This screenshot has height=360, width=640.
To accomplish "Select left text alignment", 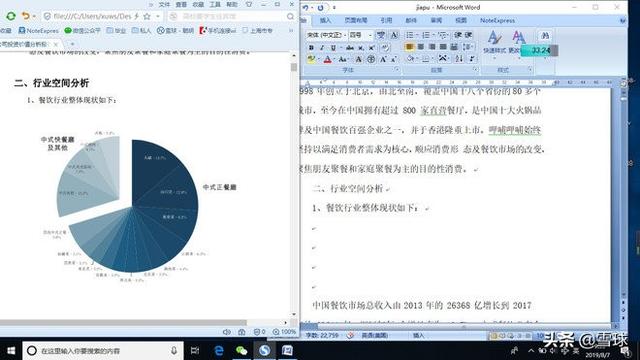I will pos(409,47).
